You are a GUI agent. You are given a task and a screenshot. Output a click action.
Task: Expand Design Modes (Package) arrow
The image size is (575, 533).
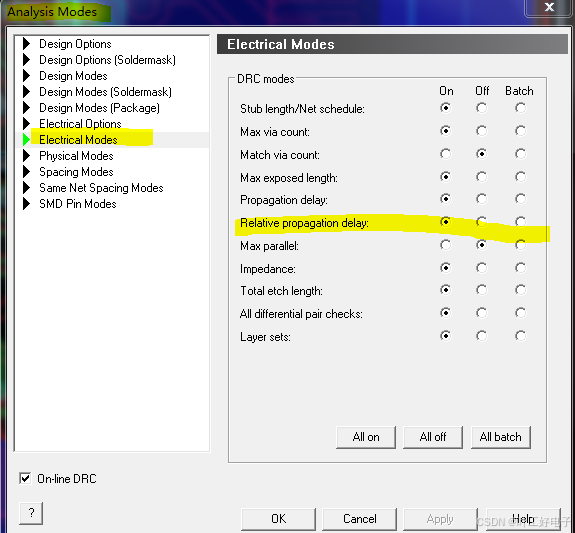pyautogui.click(x=26, y=108)
